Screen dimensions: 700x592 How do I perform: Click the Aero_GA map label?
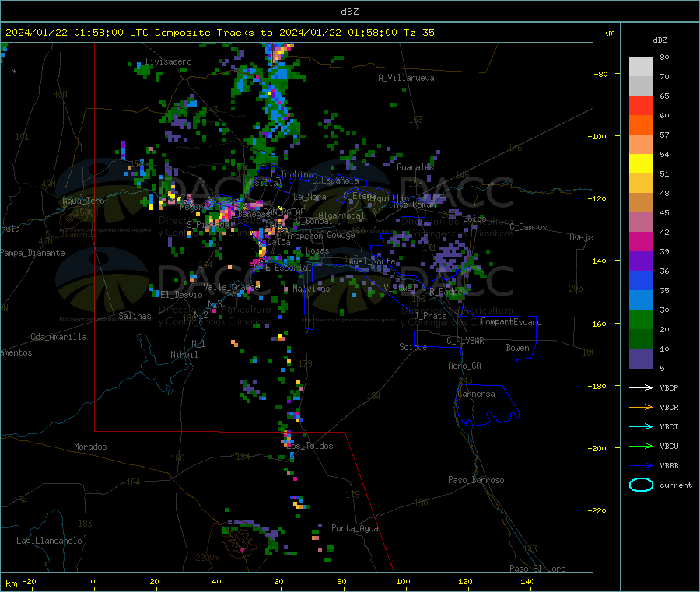click(465, 366)
